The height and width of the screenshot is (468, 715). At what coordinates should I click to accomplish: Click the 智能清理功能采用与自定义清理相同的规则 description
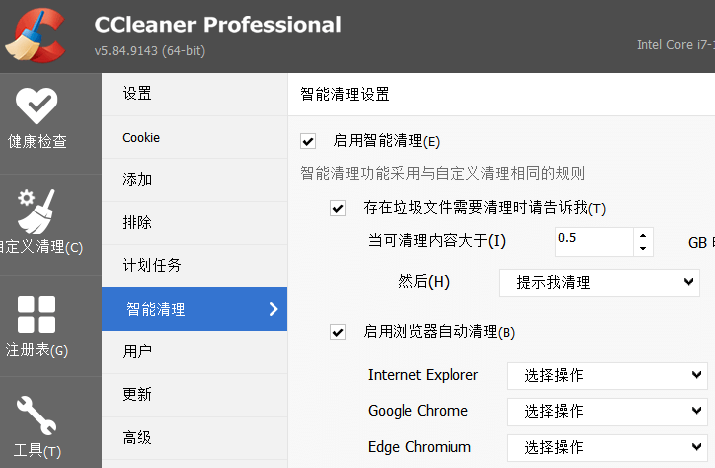coord(442,173)
